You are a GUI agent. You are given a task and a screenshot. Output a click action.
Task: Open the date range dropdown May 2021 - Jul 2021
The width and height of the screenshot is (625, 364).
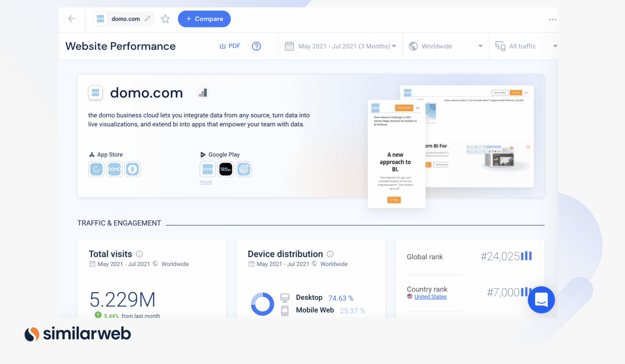click(340, 46)
